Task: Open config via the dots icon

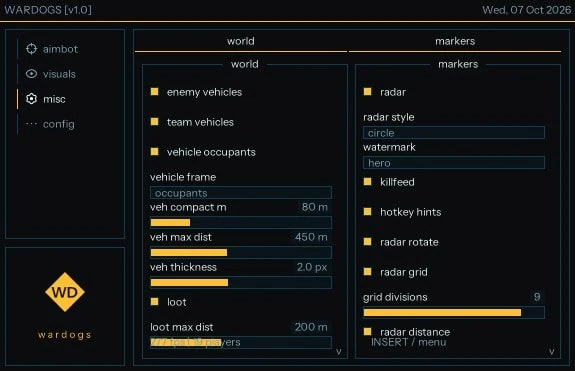Action: point(32,124)
